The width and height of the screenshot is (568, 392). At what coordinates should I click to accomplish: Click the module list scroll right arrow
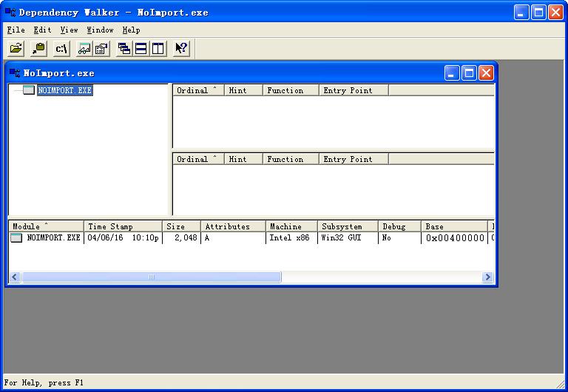coord(487,277)
